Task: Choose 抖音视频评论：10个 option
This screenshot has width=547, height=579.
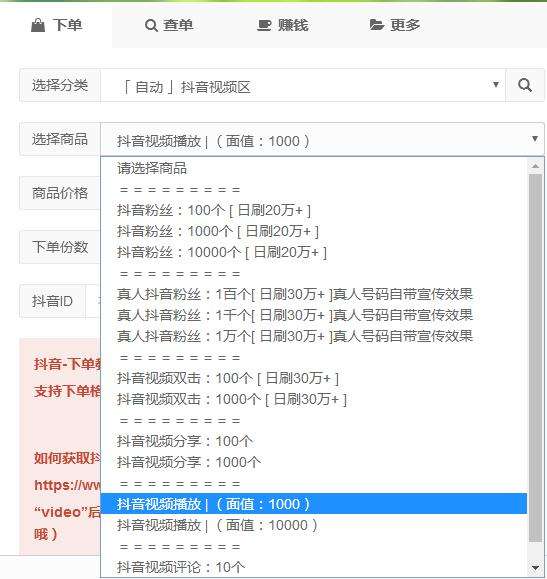Action: [314, 567]
